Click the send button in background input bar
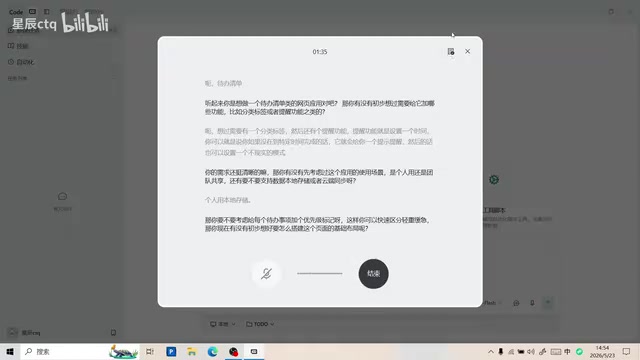The image size is (640, 360). 548,302
